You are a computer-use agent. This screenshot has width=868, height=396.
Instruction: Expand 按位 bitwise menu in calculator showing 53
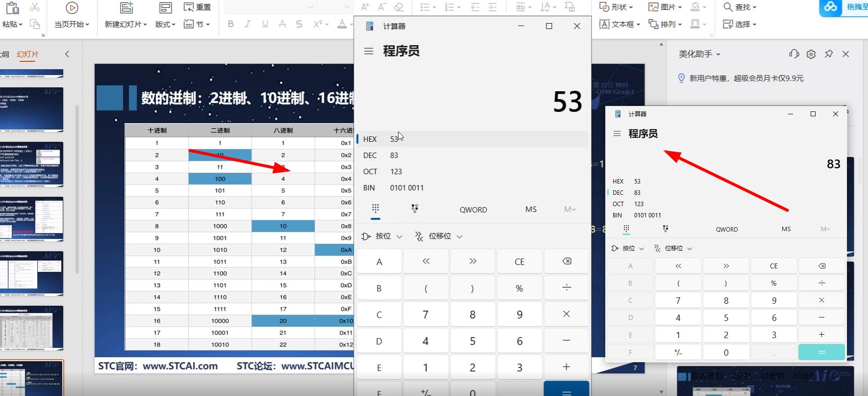point(382,236)
